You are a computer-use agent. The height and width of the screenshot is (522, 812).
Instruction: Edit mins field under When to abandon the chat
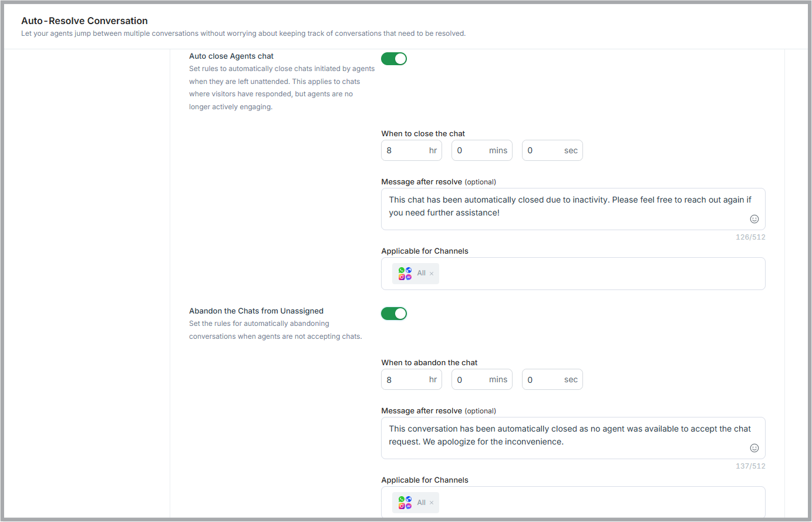(x=482, y=379)
